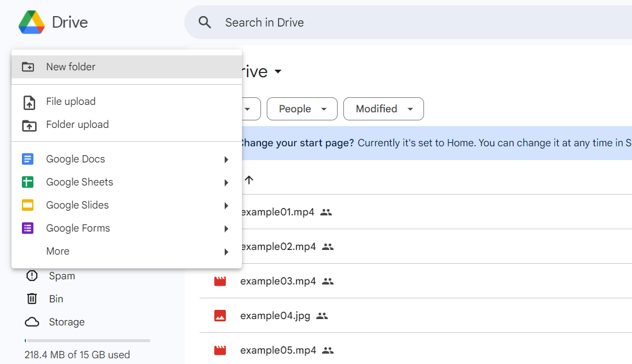Click the Storage cloud icon
Viewport: 632px width, 364px height.
click(32, 322)
